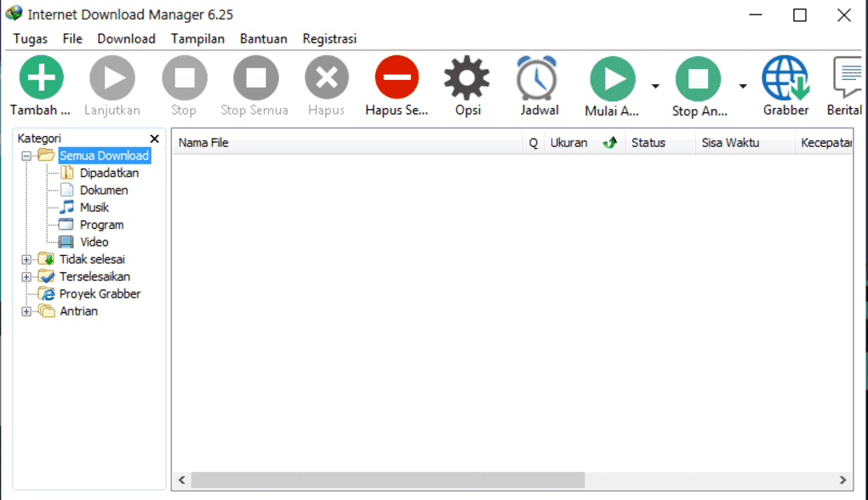Screen dimensions: 868x500
Task: Open the Tampilan menu
Action: pos(197,39)
